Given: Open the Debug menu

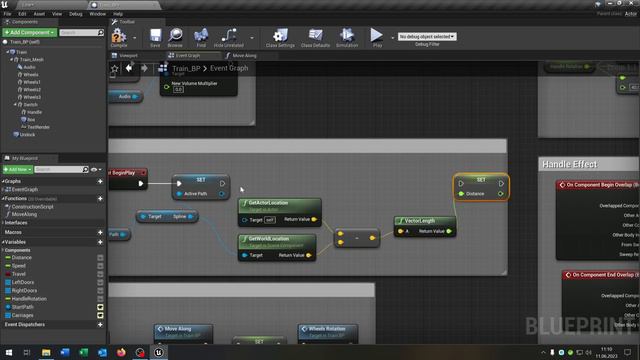Looking at the screenshot, I should point(76,13).
